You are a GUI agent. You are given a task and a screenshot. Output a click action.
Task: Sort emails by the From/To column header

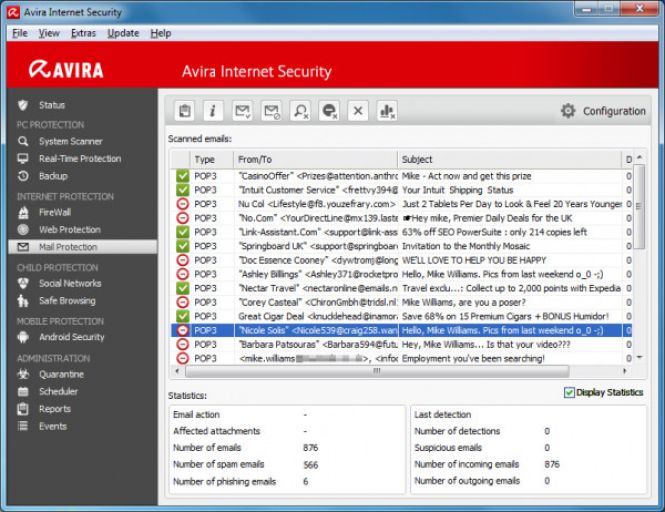[x=316, y=159]
